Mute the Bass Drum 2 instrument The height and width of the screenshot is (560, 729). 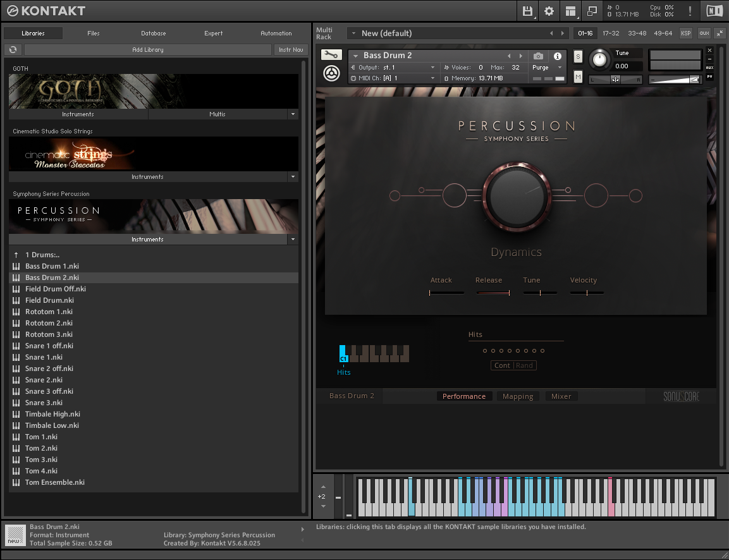[x=578, y=76]
